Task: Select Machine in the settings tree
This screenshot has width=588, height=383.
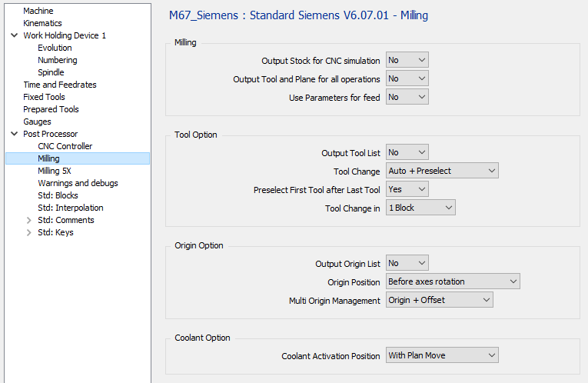Action: [38, 11]
